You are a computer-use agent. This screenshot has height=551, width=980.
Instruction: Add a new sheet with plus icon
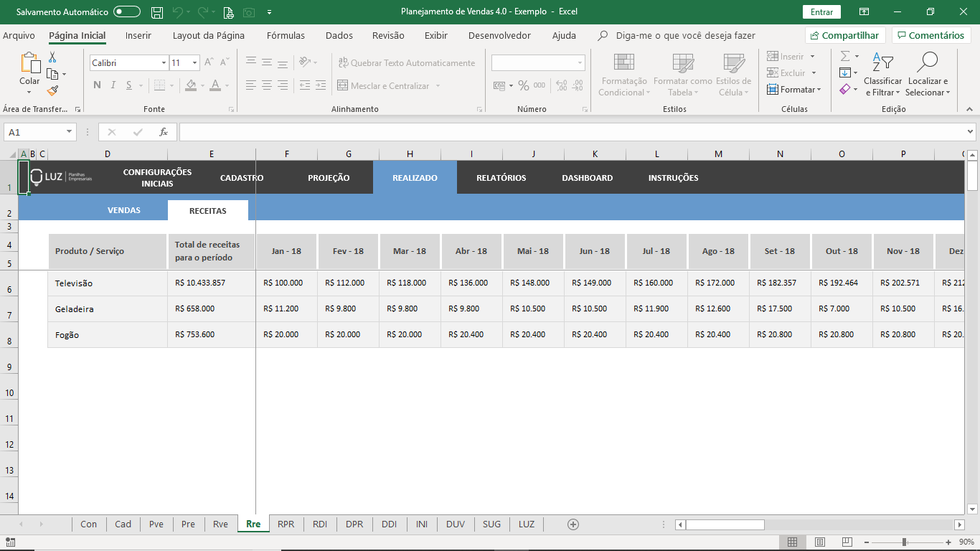[573, 524]
